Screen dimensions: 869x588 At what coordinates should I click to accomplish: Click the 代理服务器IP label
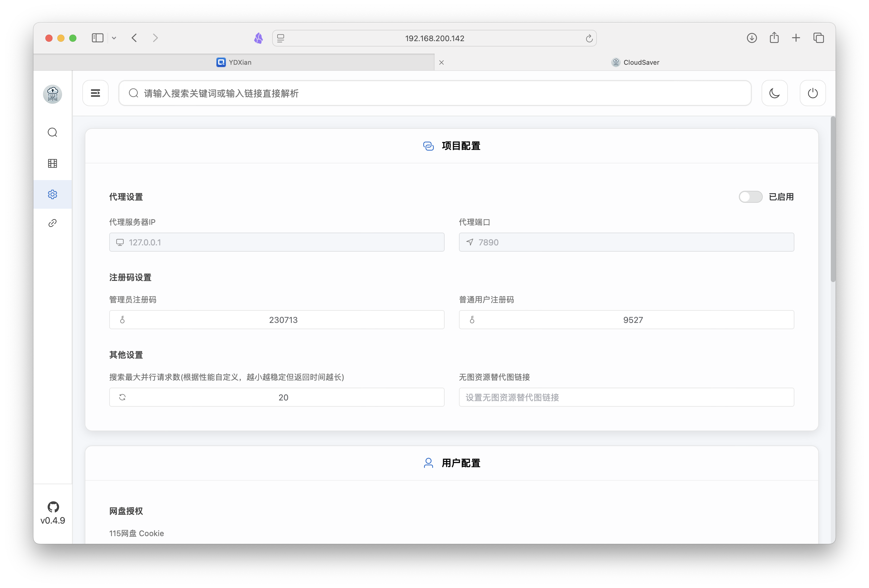pos(132,222)
